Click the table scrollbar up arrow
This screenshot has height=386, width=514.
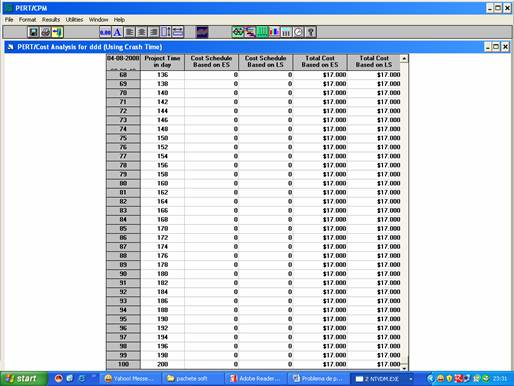(404, 59)
